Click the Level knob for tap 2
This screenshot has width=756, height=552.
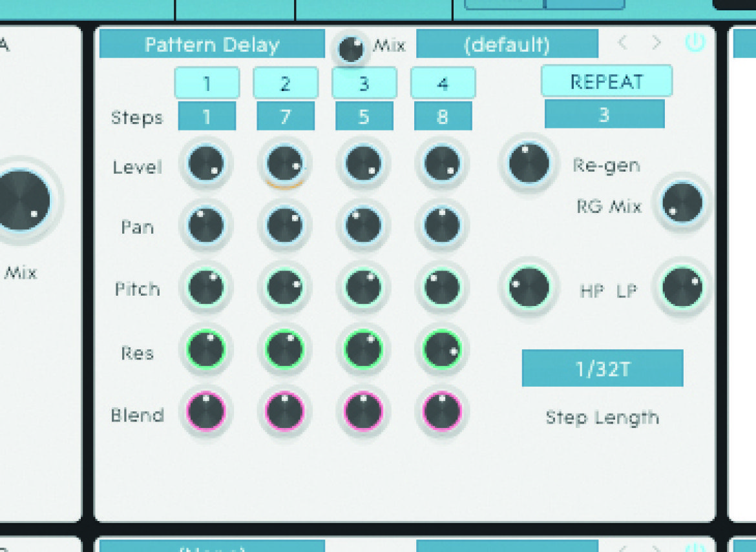tap(285, 164)
